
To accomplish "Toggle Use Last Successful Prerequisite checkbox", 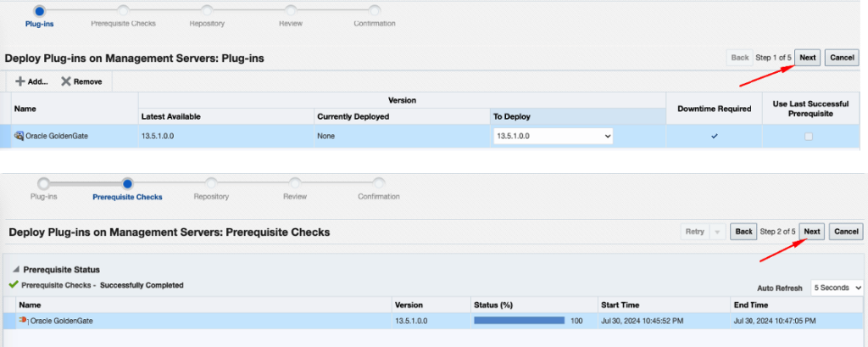I will [x=809, y=137].
